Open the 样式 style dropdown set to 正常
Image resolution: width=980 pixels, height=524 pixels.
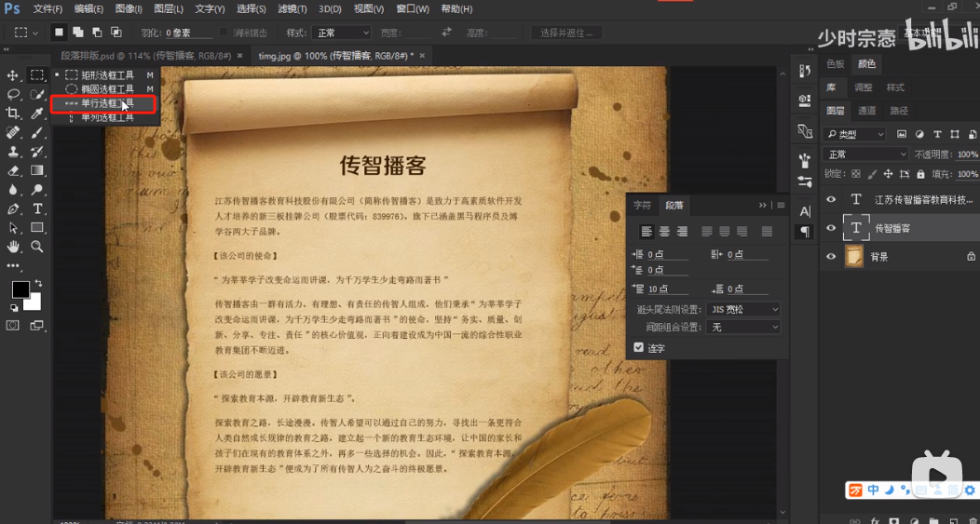[x=343, y=33]
